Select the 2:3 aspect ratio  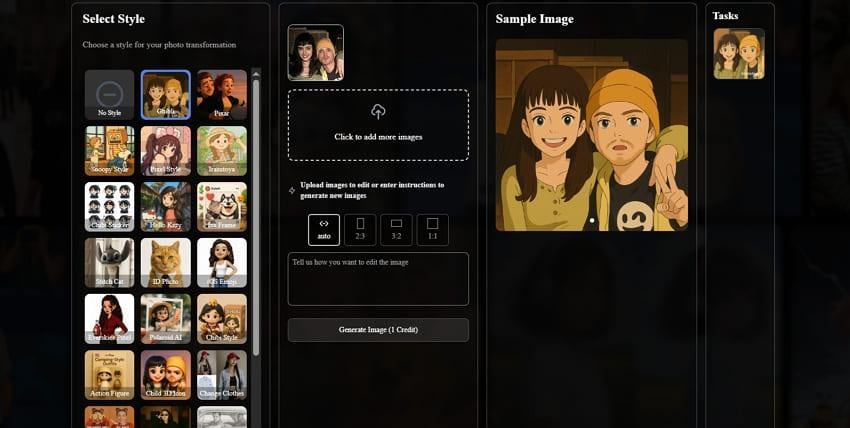[x=360, y=230]
